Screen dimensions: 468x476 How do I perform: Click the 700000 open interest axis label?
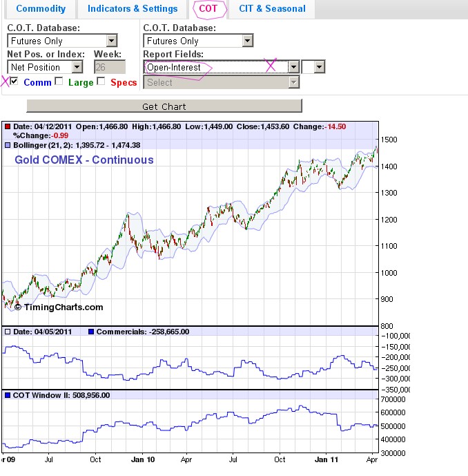pyautogui.click(x=393, y=399)
